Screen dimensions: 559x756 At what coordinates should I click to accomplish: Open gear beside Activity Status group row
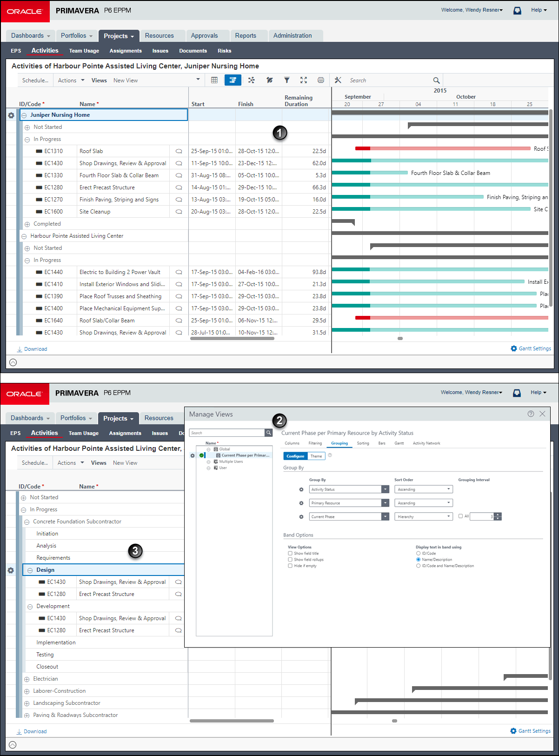(301, 489)
